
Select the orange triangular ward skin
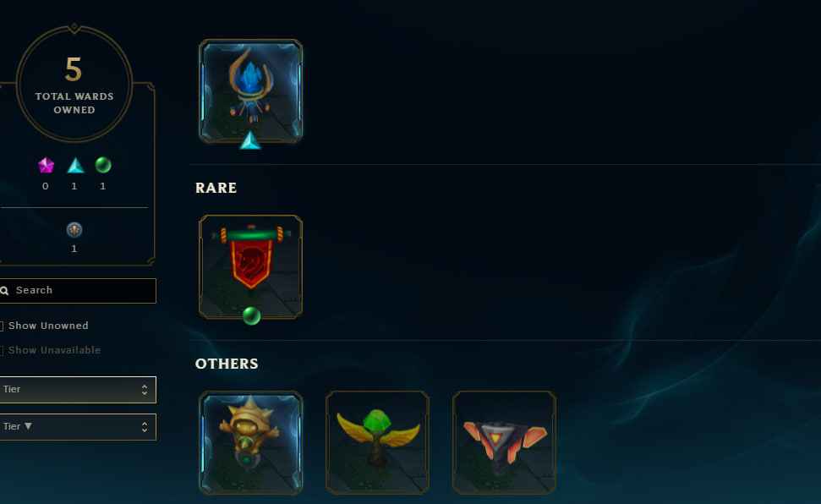504,442
